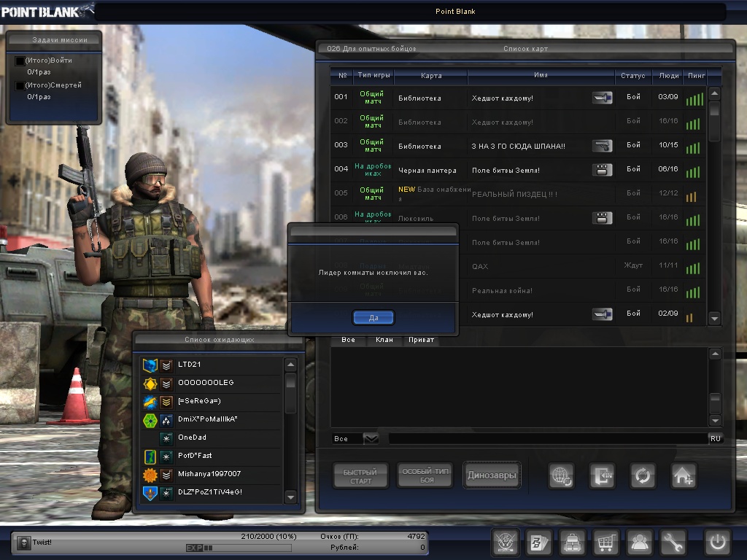Open the inventory backpack icon
This screenshot has width=747, height=560.
[572, 542]
